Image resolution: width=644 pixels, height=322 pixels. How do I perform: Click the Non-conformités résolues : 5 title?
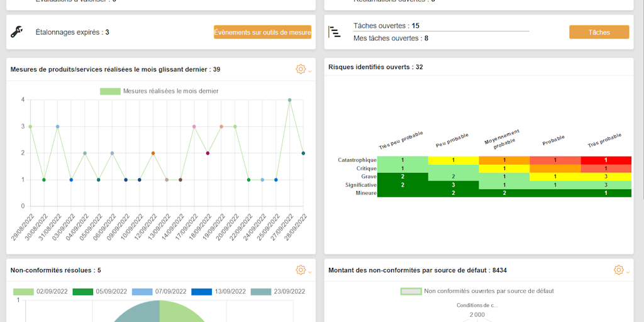[56, 270]
